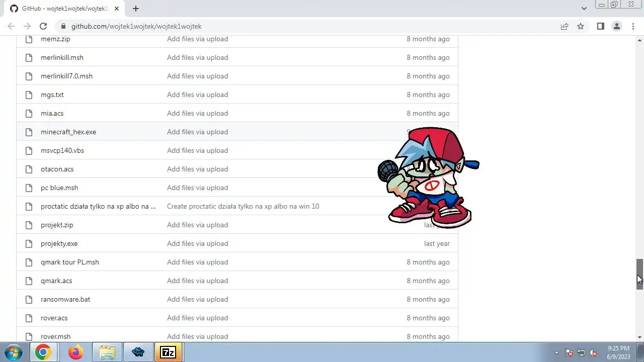Viewport: 644px width, 362px height.
Task: Open the Chrome side panel
Action: 600,26
